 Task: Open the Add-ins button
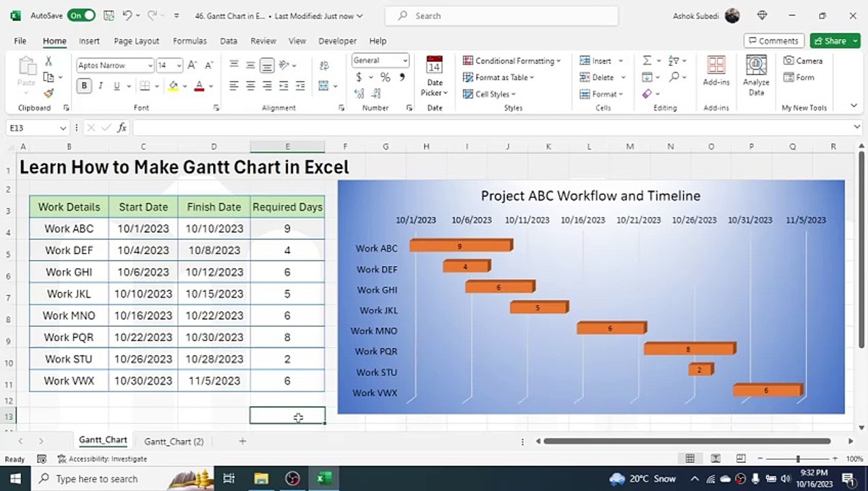click(717, 72)
